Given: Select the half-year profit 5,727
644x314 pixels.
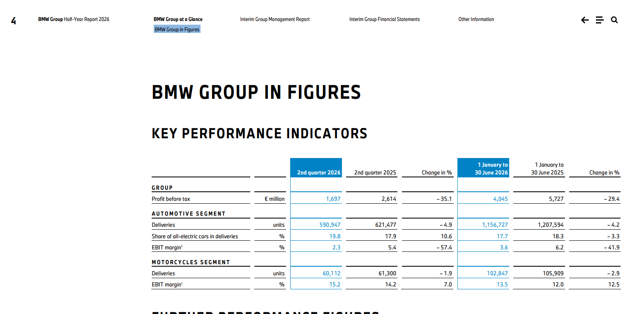Looking at the screenshot, I should point(556,199).
